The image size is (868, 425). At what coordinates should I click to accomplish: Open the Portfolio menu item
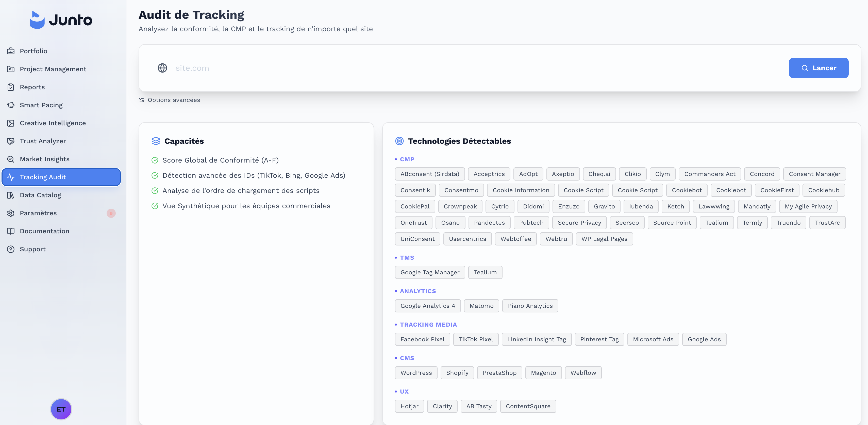61,51
